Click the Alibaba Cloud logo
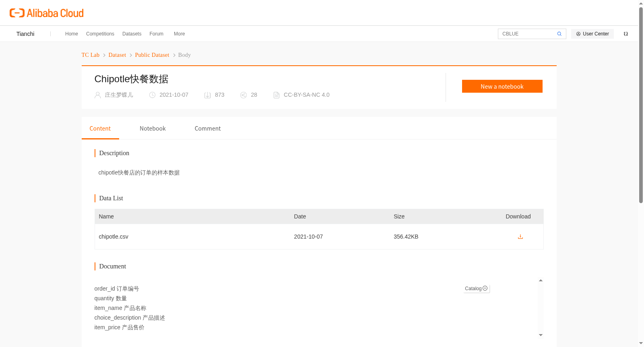 pyautogui.click(x=47, y=13)
